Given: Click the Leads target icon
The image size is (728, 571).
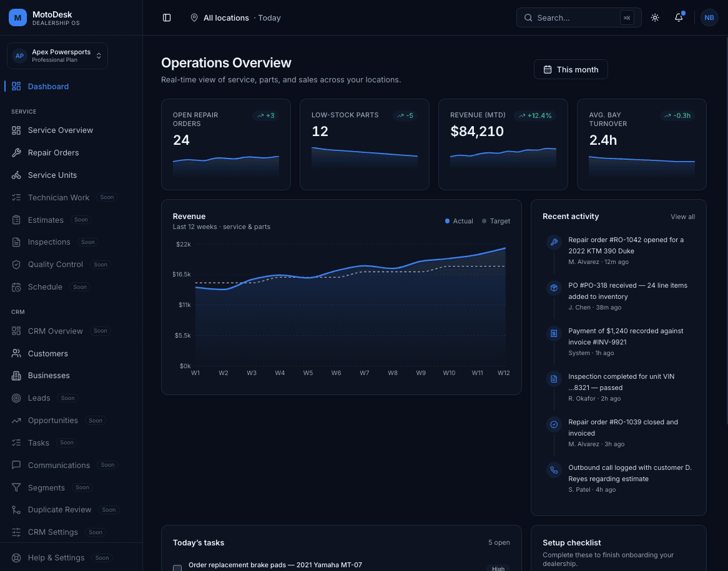Looking at the screenshot, I should point(16,398).
